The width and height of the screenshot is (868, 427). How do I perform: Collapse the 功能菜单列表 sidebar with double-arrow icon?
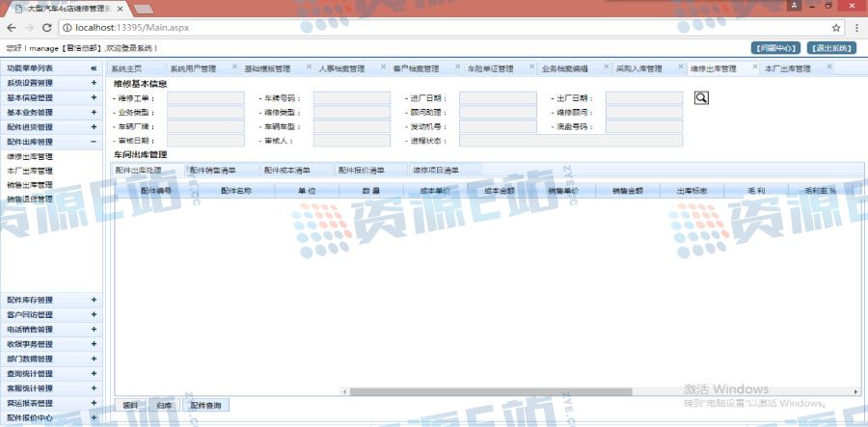94,69
